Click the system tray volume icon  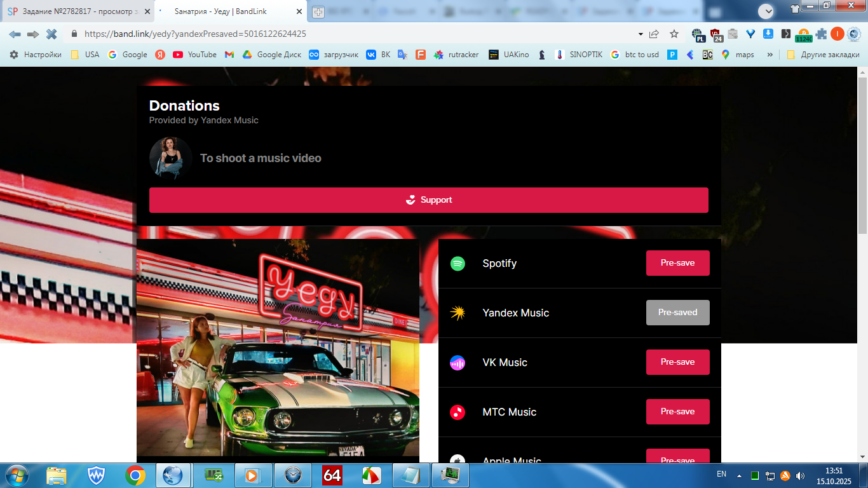pyautogui.click(x=800, y=475)
